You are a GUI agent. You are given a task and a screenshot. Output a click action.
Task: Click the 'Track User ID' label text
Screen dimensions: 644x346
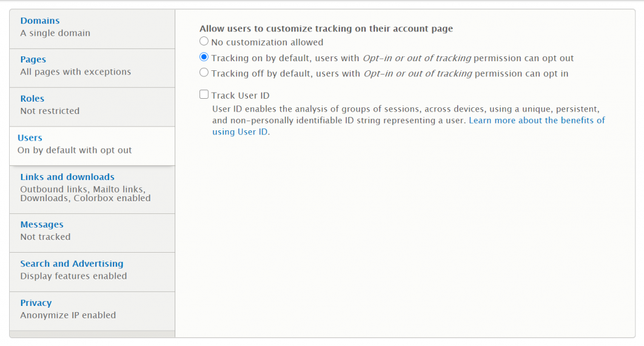click(240, 96)
